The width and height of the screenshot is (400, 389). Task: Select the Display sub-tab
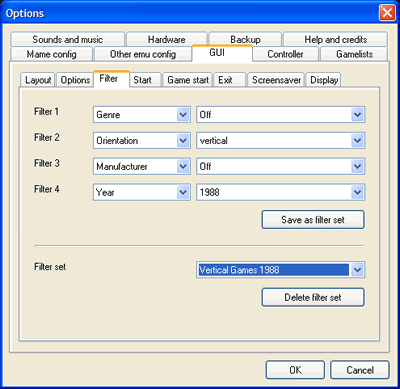coord(324,80)
